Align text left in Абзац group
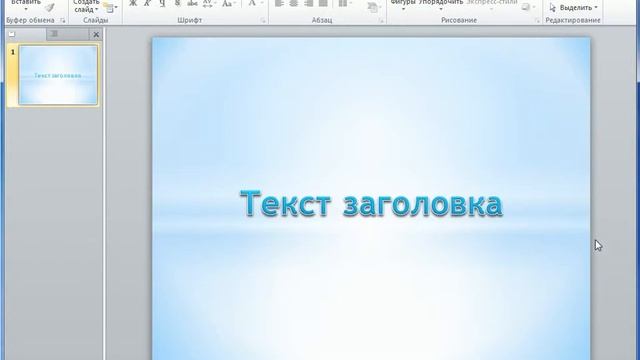The width and height of the screenshot is (640, 360). click(x=279, y=4)
